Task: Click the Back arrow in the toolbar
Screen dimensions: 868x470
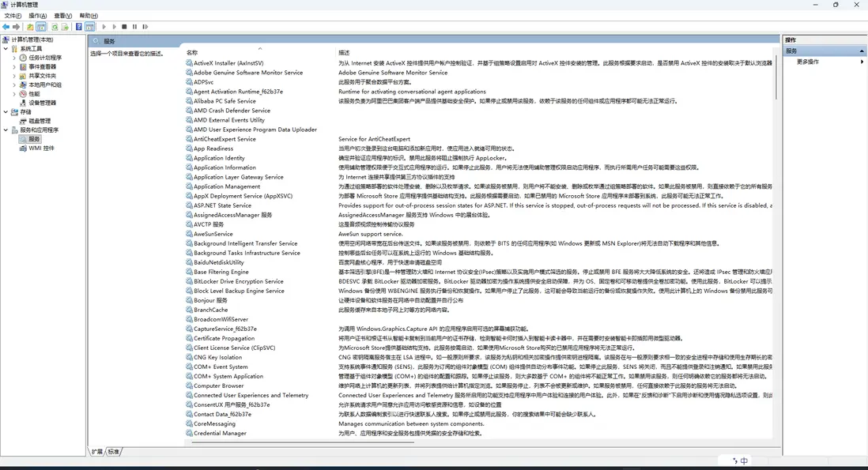Action: (x=6, y=27)
